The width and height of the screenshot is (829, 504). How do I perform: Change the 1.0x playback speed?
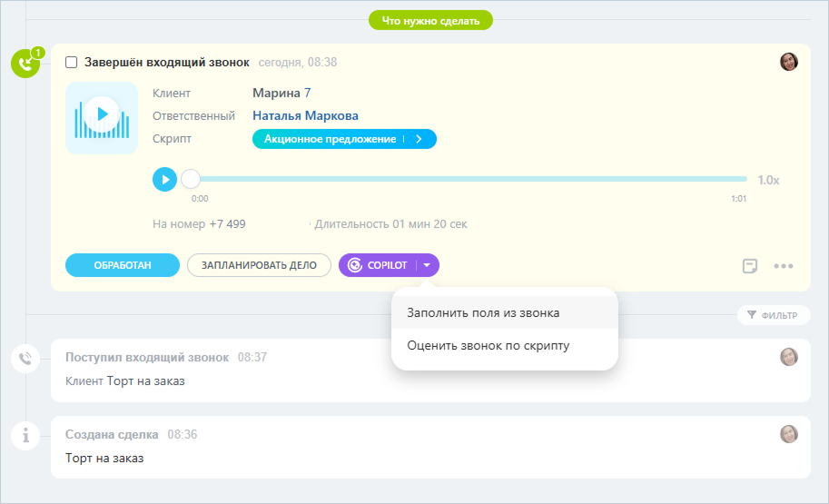coord(768,180)
